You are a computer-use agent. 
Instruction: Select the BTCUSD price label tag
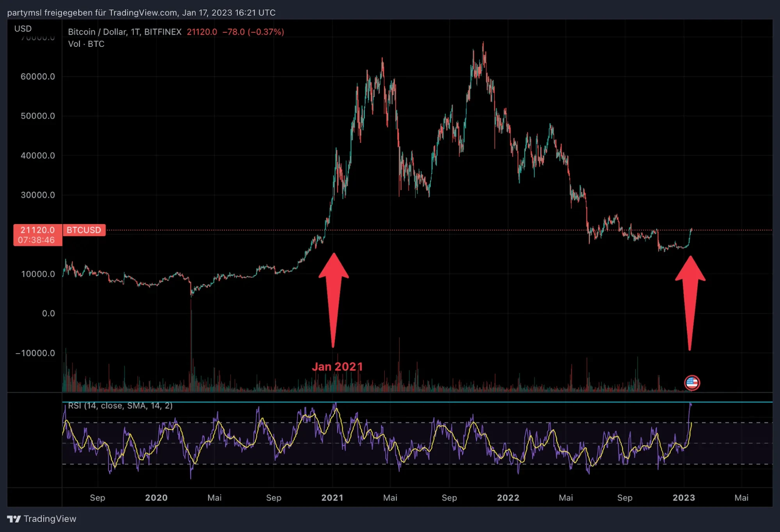click(x=84, y=230)
